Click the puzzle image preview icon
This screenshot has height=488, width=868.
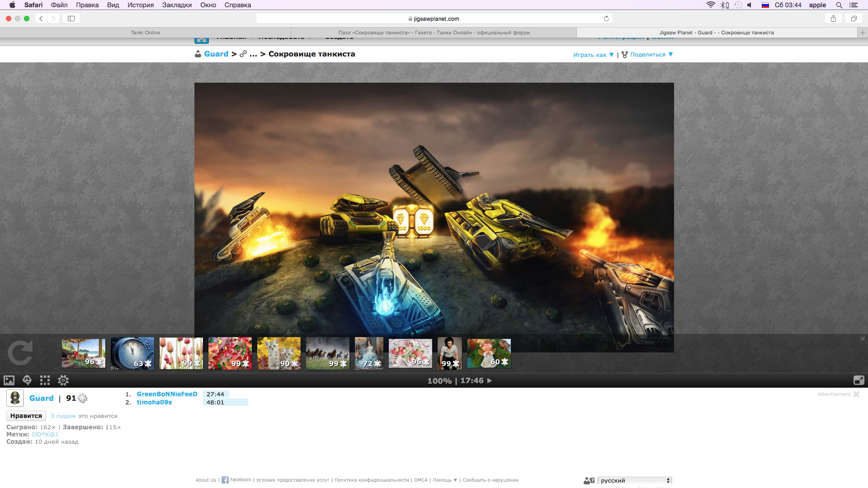click(x=9, y=380)
